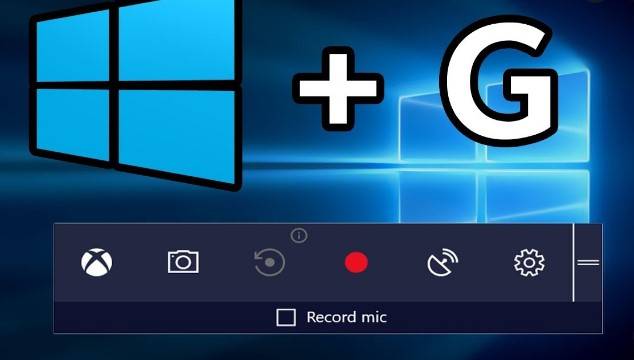
Task: Start recording with the red record button
Action: click(x=356, y=263)
